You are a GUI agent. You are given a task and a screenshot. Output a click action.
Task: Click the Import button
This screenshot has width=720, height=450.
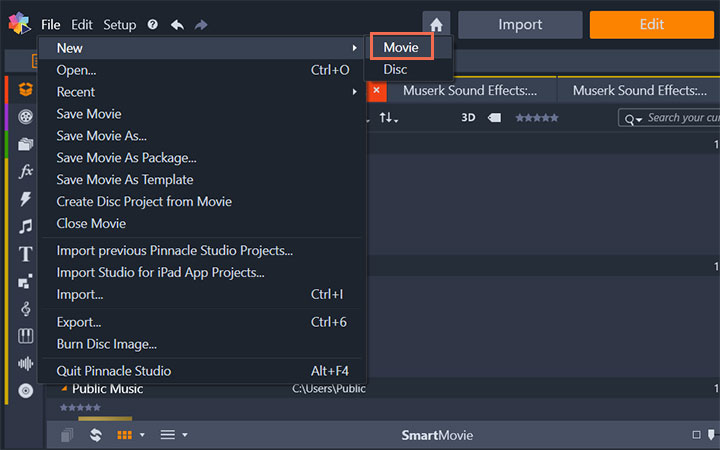pyautogui.click(x=520, y=25)
